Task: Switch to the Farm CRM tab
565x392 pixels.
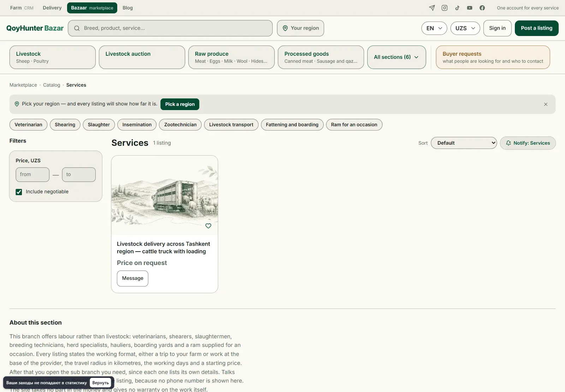Action: (22, 8)
